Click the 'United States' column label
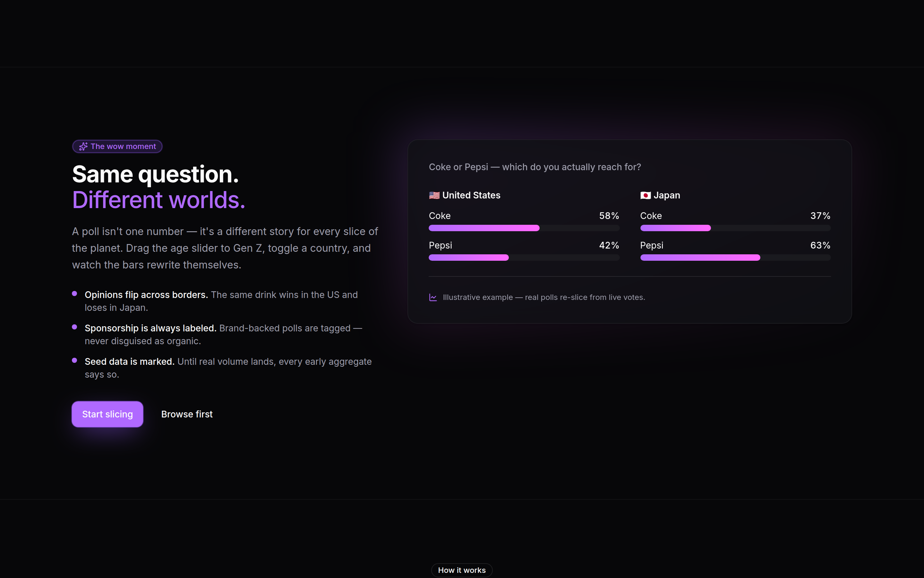Viewport: 924px width, 578px height. tap(471, 195)
